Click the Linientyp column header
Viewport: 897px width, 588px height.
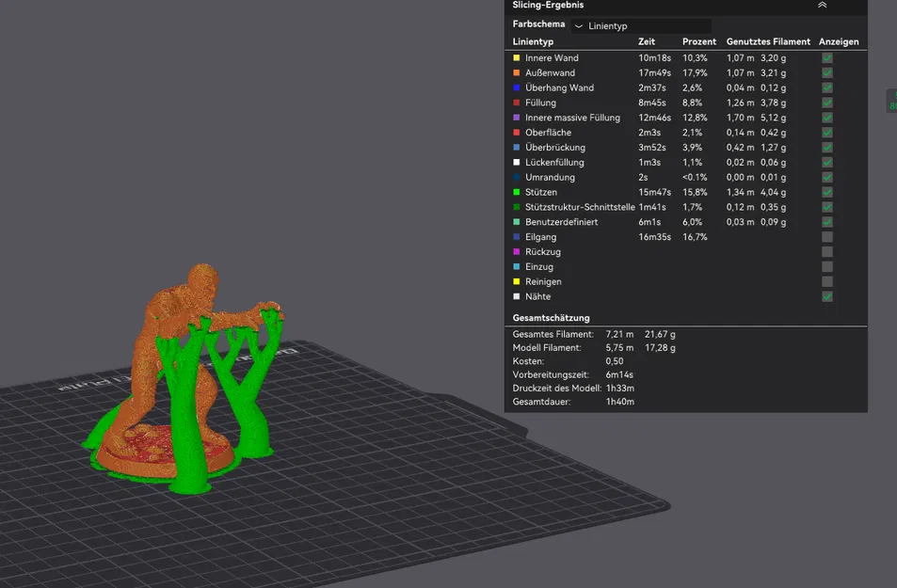(533, 41)
